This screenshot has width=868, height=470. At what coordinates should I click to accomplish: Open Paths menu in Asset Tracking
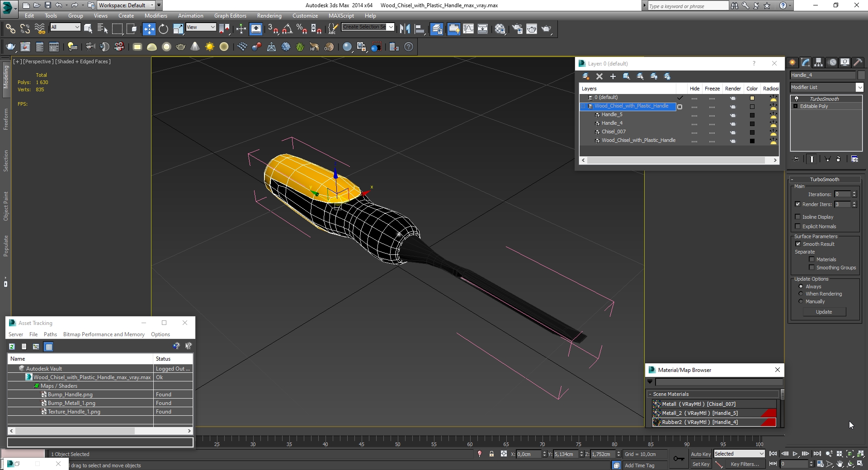(50, 334)
